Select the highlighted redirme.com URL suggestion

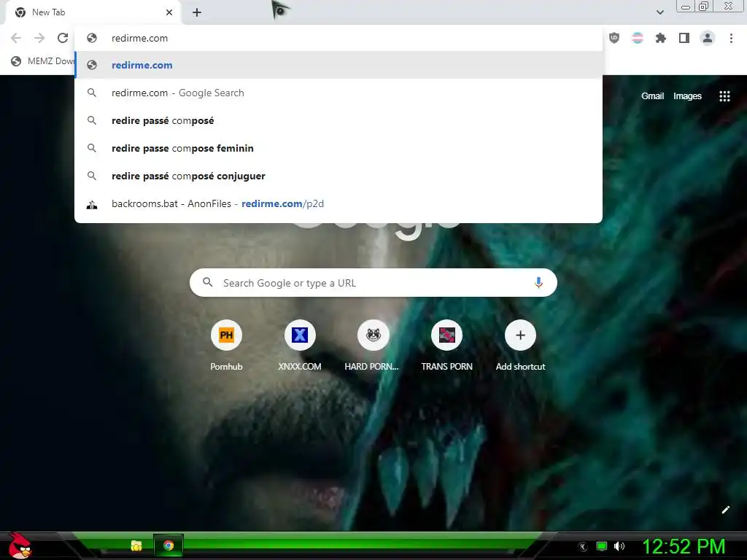pyautogui.click(x=338, y=65)
